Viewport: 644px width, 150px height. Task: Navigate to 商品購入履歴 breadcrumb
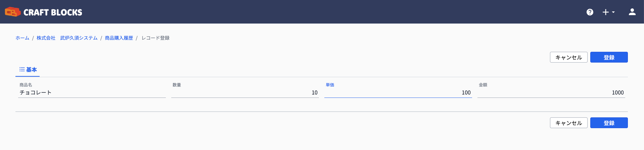119,38
